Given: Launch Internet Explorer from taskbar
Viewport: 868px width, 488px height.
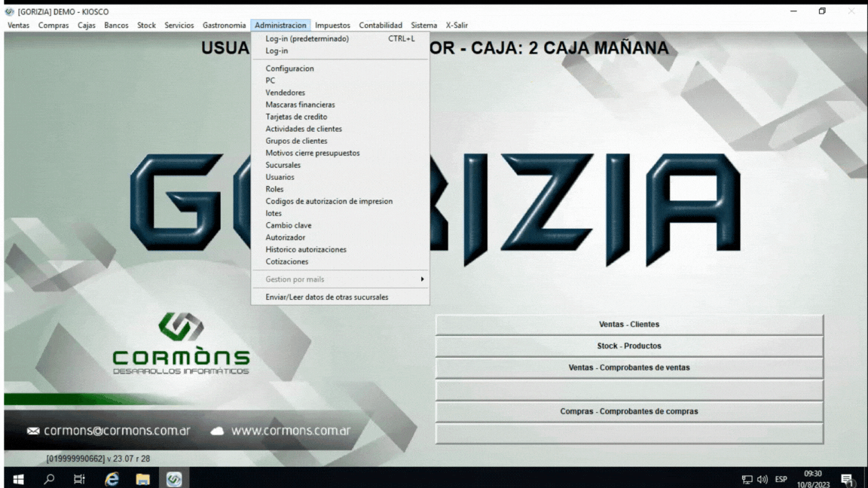Looking at the screenshot, I should point(112,479).
